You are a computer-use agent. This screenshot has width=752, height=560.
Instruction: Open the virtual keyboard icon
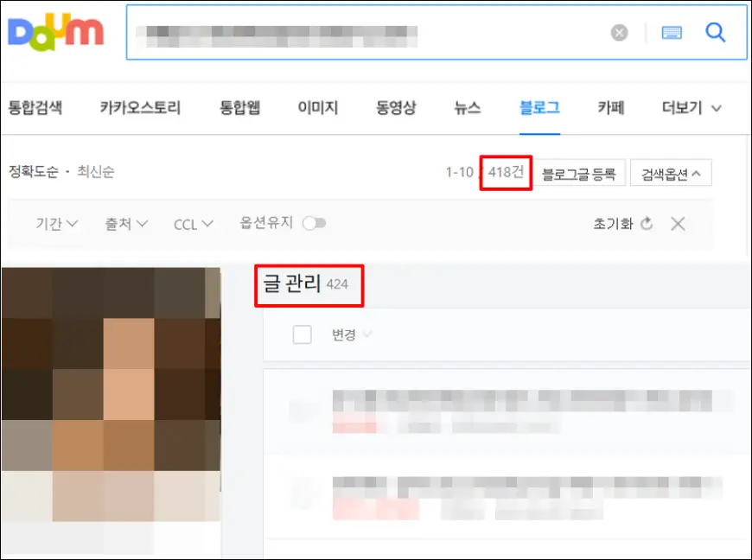672,33
